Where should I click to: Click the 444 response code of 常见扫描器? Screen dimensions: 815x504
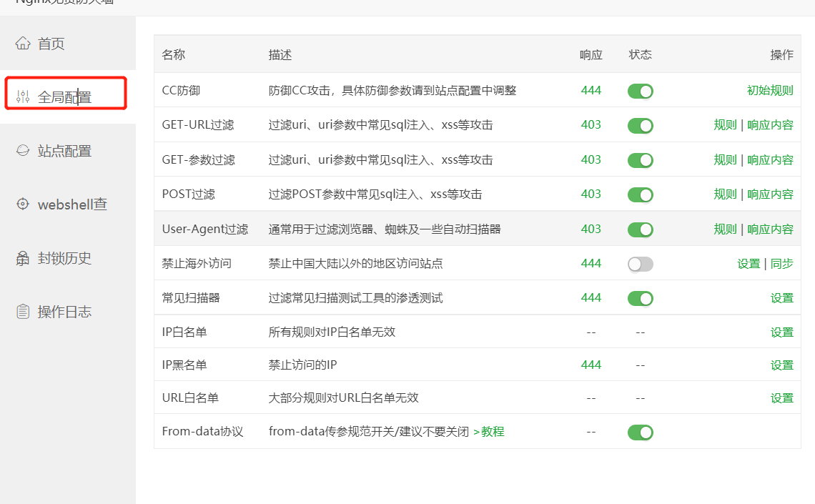coord(591,297)
